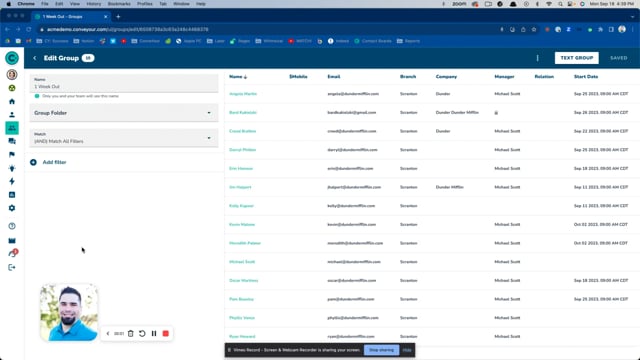Image resolution: width=640 pixels, height=360 pixels.
Task: Click the Manager column header
Action: tap(504, 77)
